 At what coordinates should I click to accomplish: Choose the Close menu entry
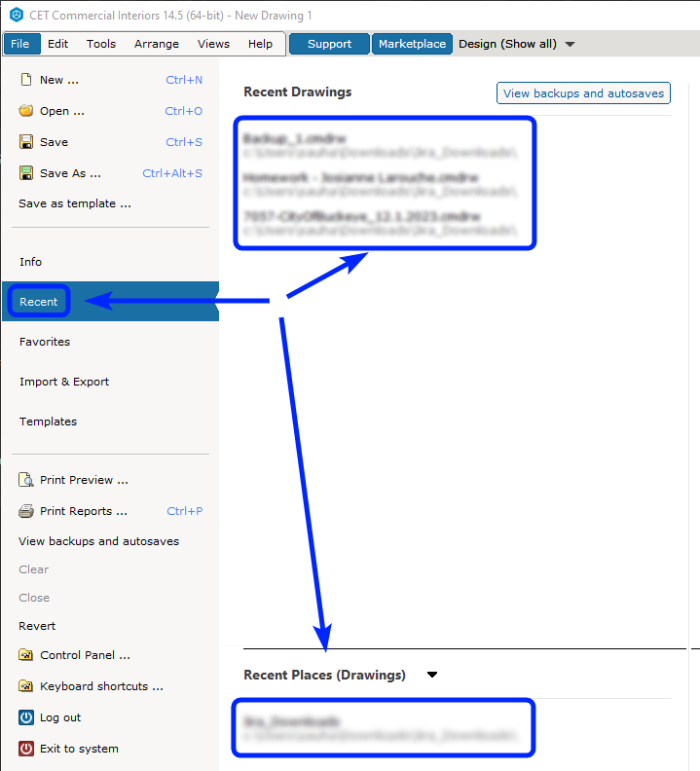point(34,598)
